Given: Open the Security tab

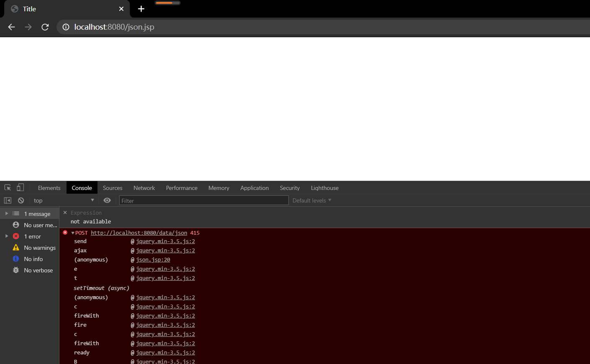Looking at the screenshot, I should [290, 188].
